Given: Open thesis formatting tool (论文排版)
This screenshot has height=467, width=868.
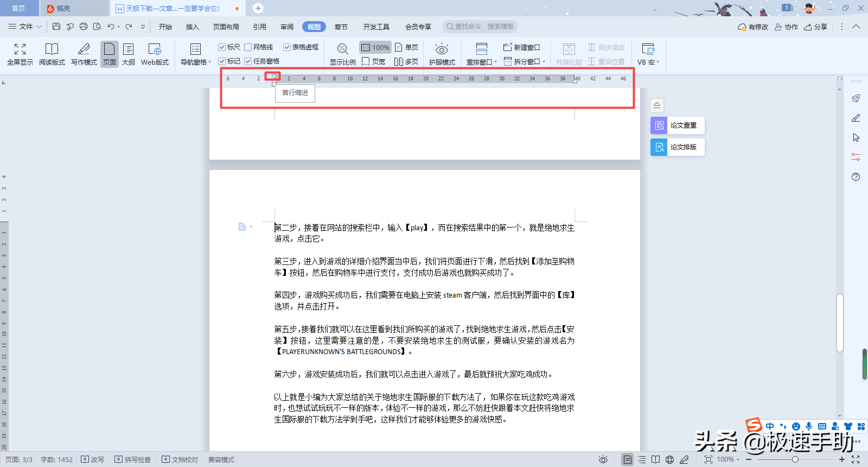Looking at the screenshot, I should (677, 147).
